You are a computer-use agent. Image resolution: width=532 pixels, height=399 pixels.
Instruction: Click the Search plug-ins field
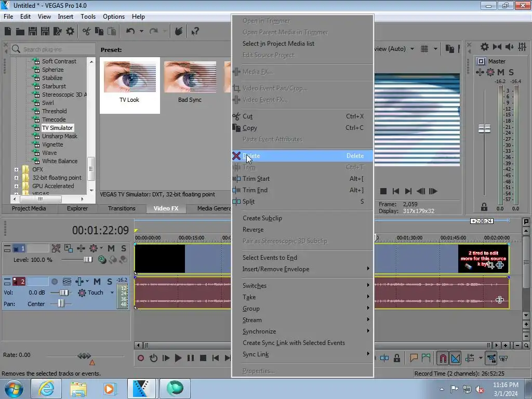click(52, 49)
